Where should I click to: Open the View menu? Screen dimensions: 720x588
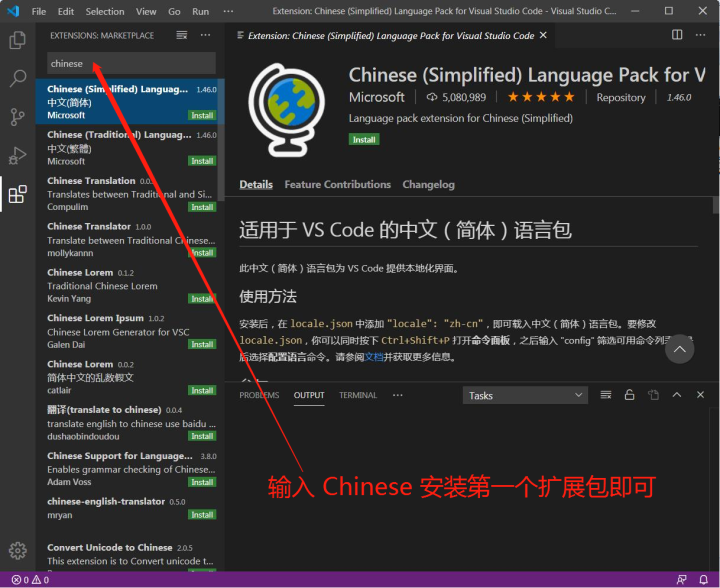[x=146, y=11]
